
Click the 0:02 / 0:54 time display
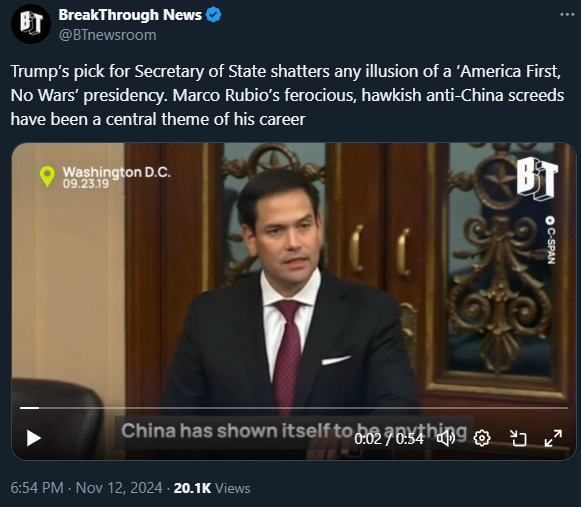coord(389,439)
